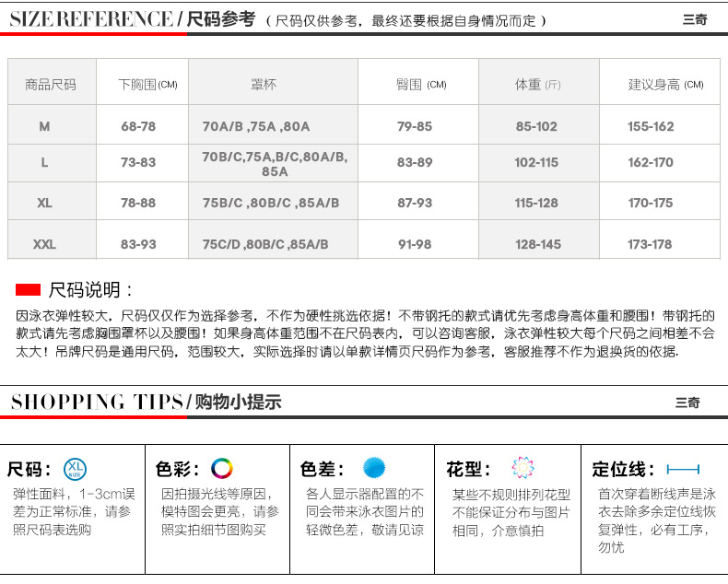Click the 70A/B, 75A, 80A cup cell
728x584 pixels.
coord(256,126)
